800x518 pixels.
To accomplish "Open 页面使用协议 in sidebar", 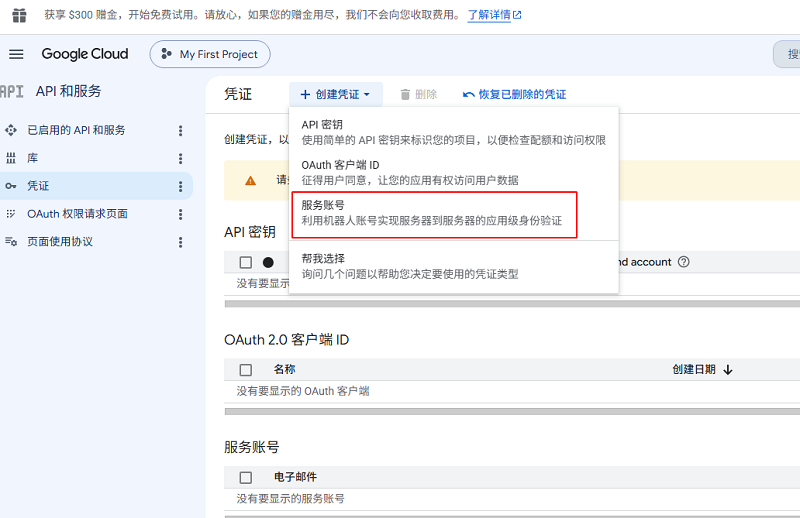I will tap(60, 241).
